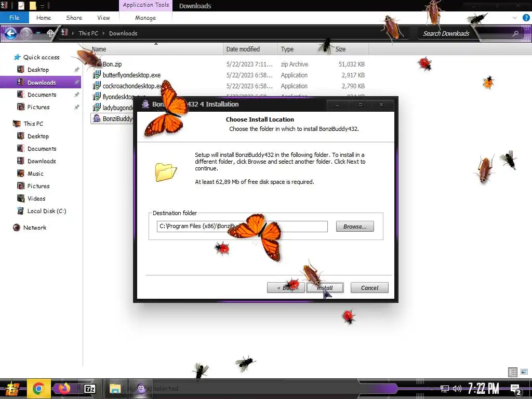Image resolution: width=532 pixels, height=399 pixels.
Task: Select butterflyondesktop.exe in file list
Action: tap(131, 75)
